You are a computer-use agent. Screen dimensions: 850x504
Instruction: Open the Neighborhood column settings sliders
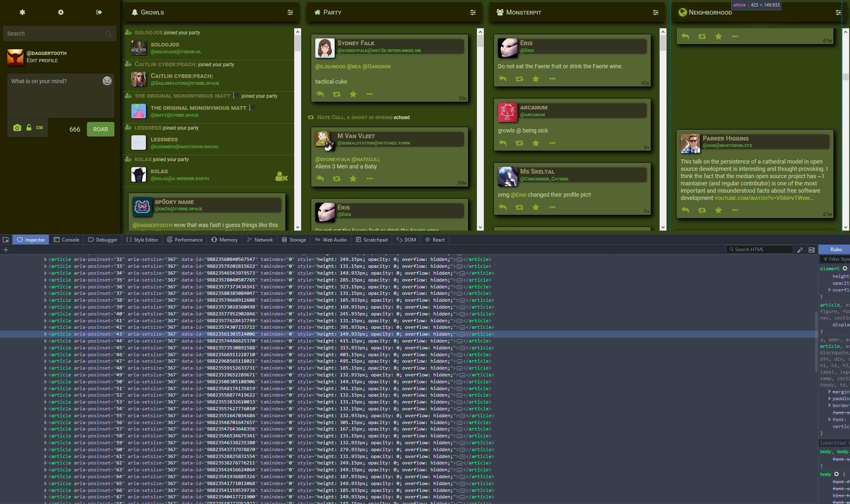(838, 12)
